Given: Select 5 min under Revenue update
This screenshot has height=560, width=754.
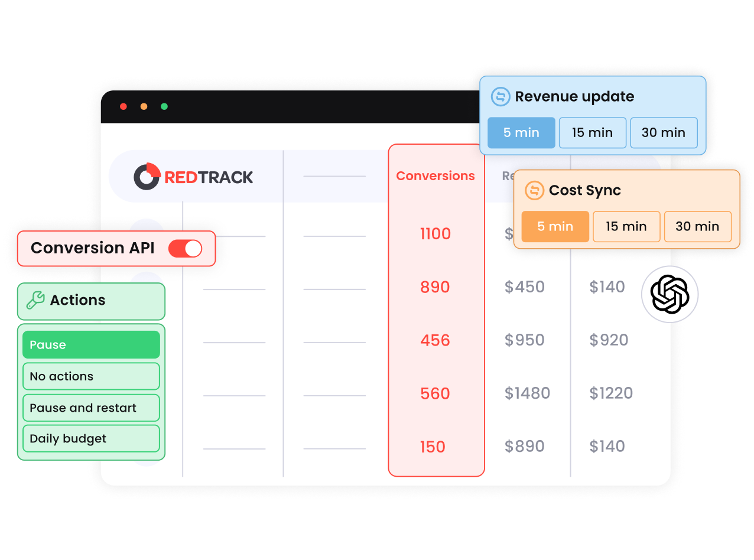Looking at the screenshot, I should click(521, 133).
